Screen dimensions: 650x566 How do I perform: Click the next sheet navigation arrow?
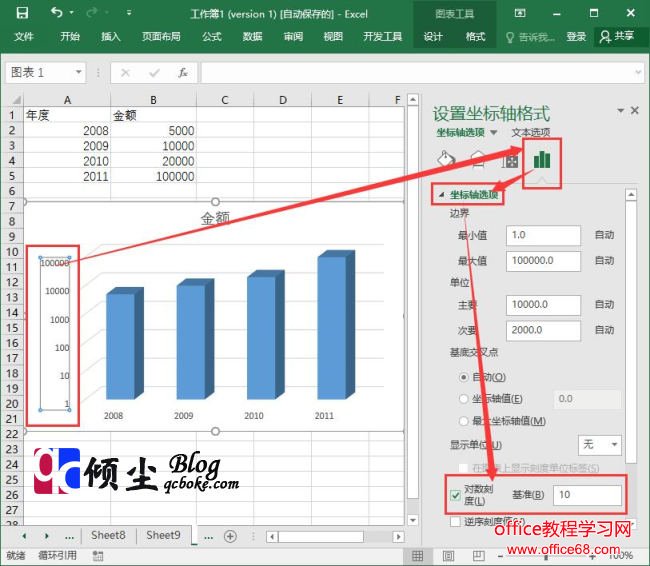46,536
